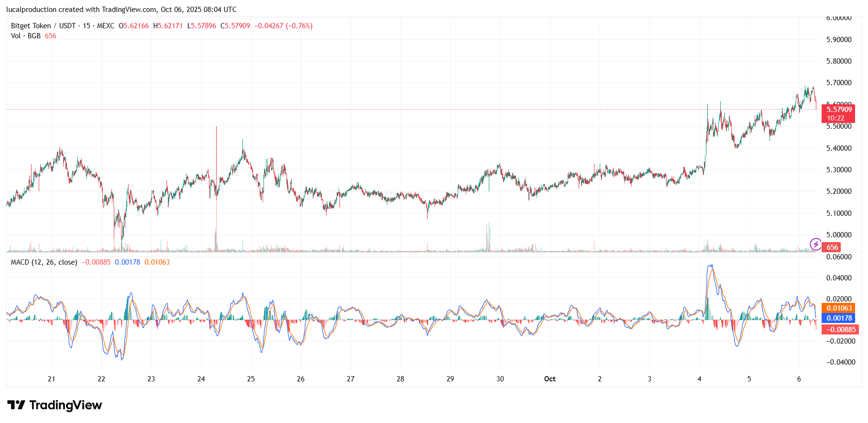Open the MACD (12, 26, close) legend
The width and height of the screenshot is (868, 423).
(x=44, y=262)
